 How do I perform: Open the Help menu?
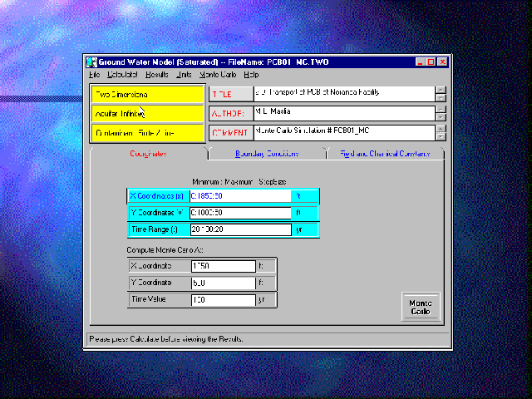pos(251,75)
